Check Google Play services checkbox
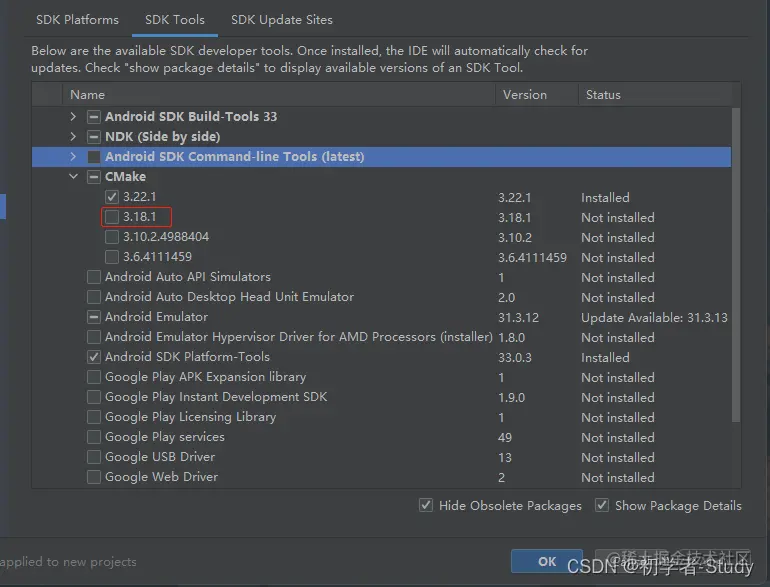 (94, 437)
